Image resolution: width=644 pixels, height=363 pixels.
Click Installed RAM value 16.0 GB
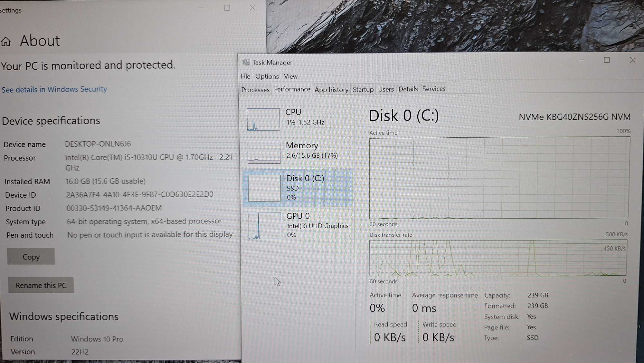click(x=106, y=181)
